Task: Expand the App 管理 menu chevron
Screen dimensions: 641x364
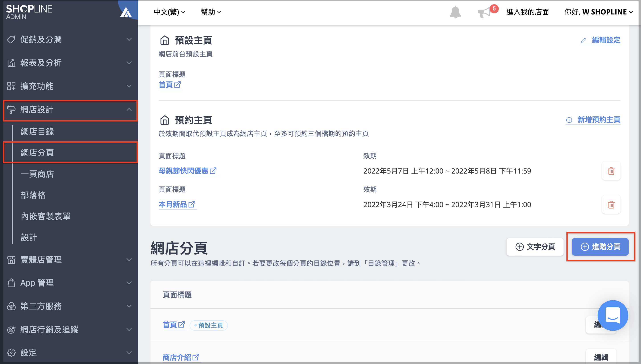Action: click(x=129, y=283)
